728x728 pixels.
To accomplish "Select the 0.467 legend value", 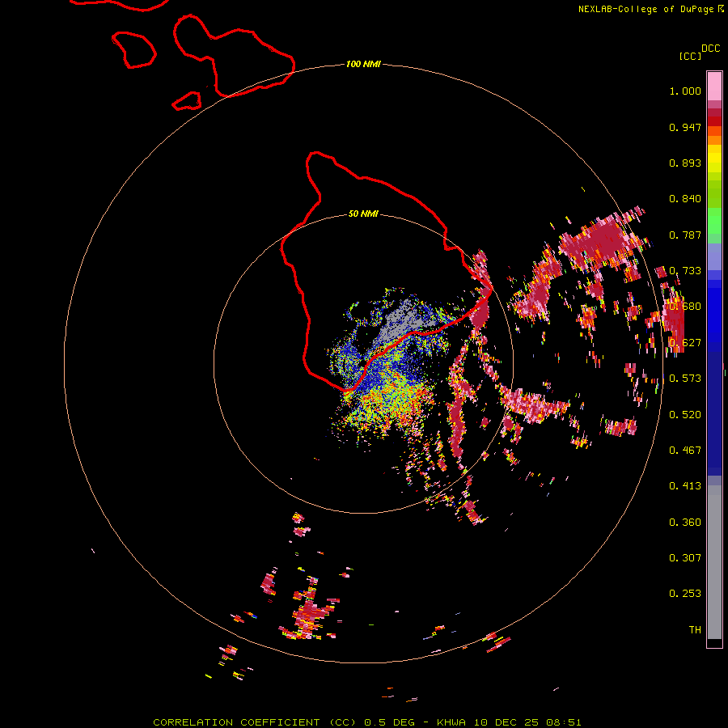I will pos(685,451).
